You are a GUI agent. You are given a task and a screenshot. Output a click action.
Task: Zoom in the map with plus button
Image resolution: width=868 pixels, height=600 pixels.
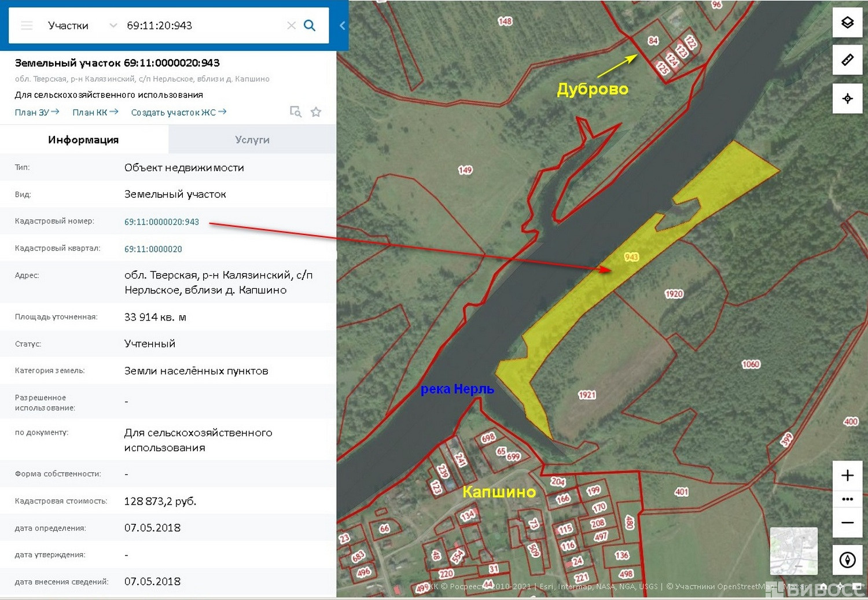click(848, 476)
